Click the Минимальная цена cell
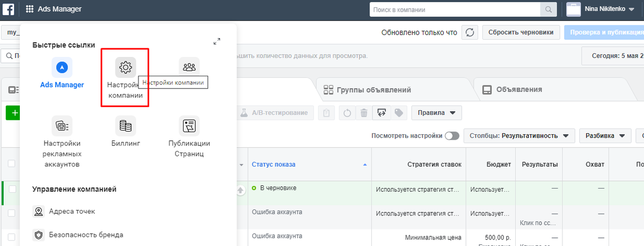The height and width of the screenshot is (246, 644). [433, 236]
